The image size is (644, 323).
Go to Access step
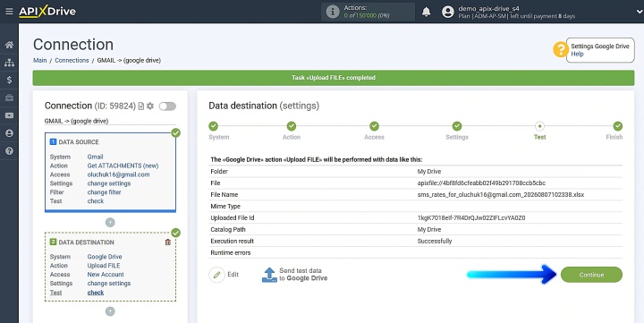pyautogui.click(x=374, y=126)
